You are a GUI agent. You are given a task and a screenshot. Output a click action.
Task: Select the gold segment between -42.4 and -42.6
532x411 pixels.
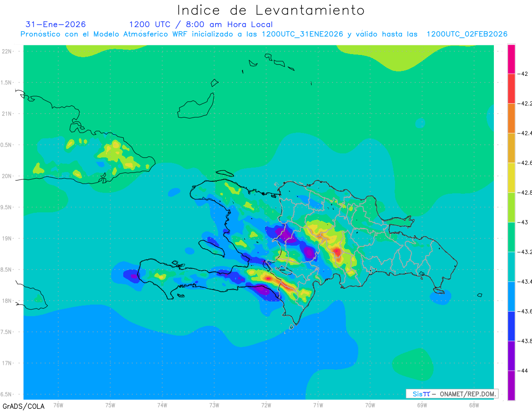pyautogui.click(x=511, y=148)
